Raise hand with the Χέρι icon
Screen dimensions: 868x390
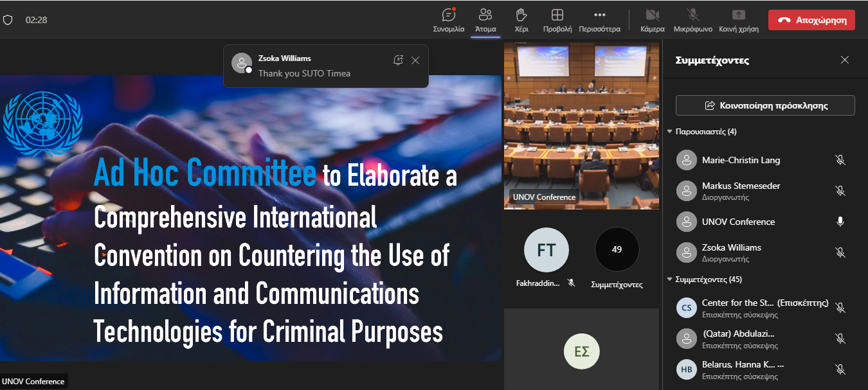tap(521, 19)
